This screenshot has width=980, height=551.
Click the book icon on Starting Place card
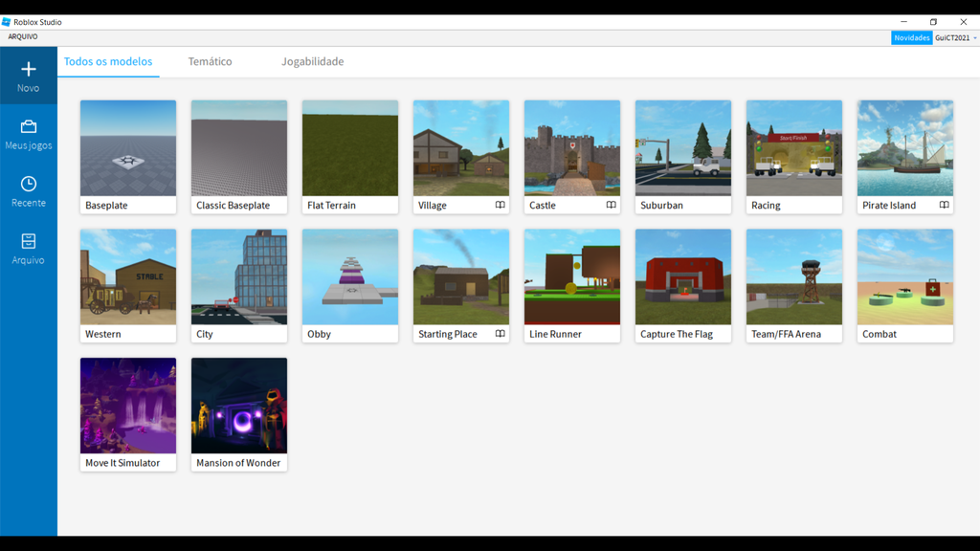coord(500,334)
